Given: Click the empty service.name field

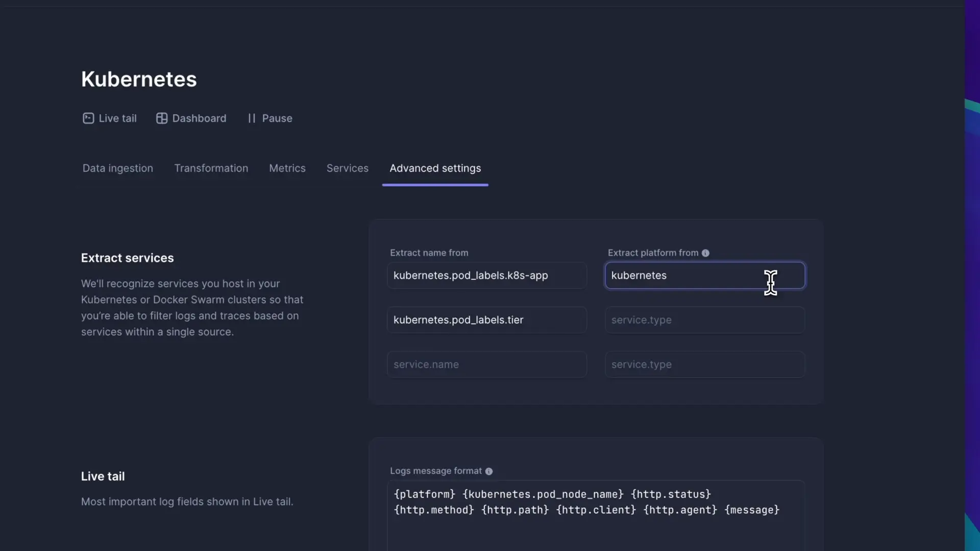Looking at the screenshot, I should (487, 364).
